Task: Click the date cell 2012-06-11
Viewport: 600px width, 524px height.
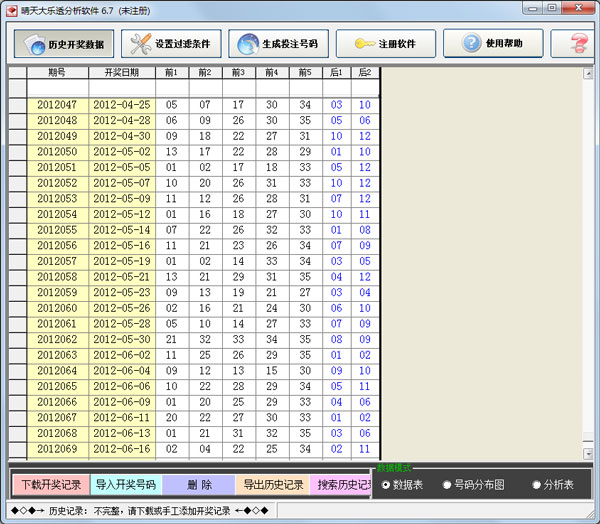Action: click(x=122, y=418)
